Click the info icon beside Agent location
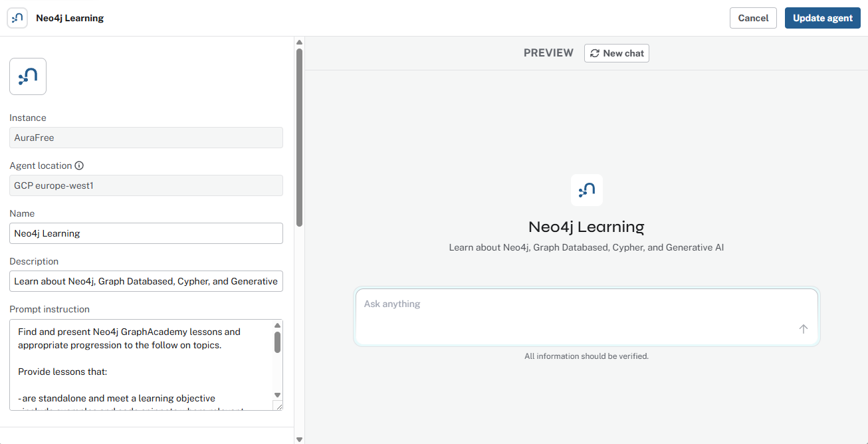Screen dimensions: 868x444 pos(79,166)
